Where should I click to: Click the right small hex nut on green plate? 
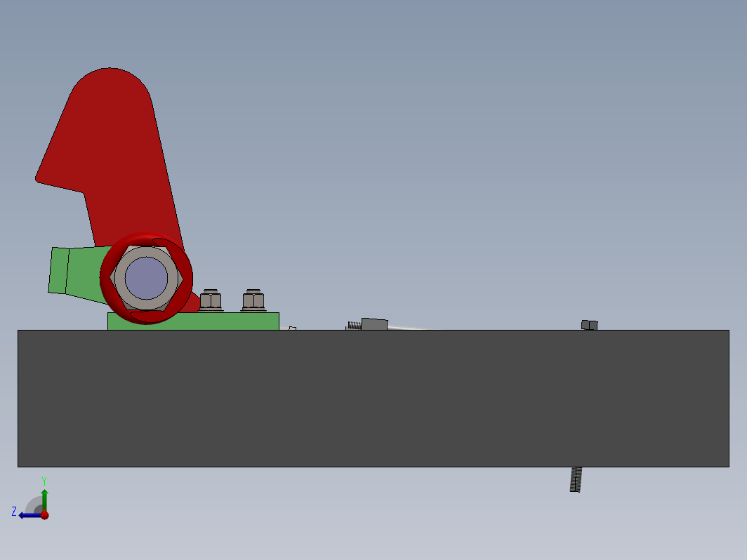pyautogui.click(x=253, y=300)
